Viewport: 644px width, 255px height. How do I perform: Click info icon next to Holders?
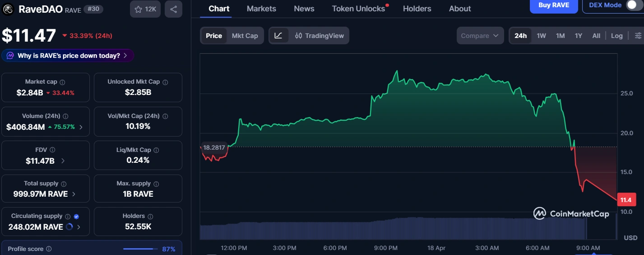point(150,217)
